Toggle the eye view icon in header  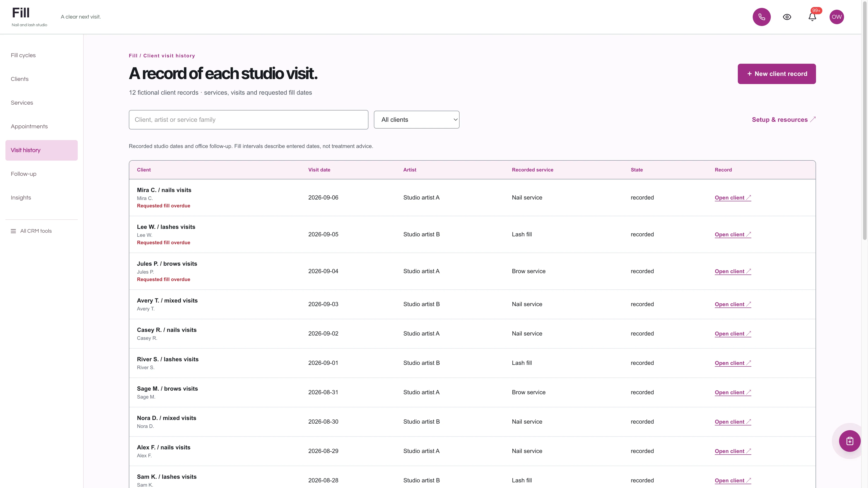point(787,17)
